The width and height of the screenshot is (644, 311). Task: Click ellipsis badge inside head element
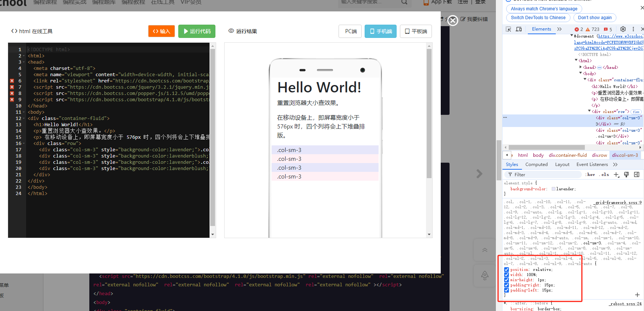(600, 67)
